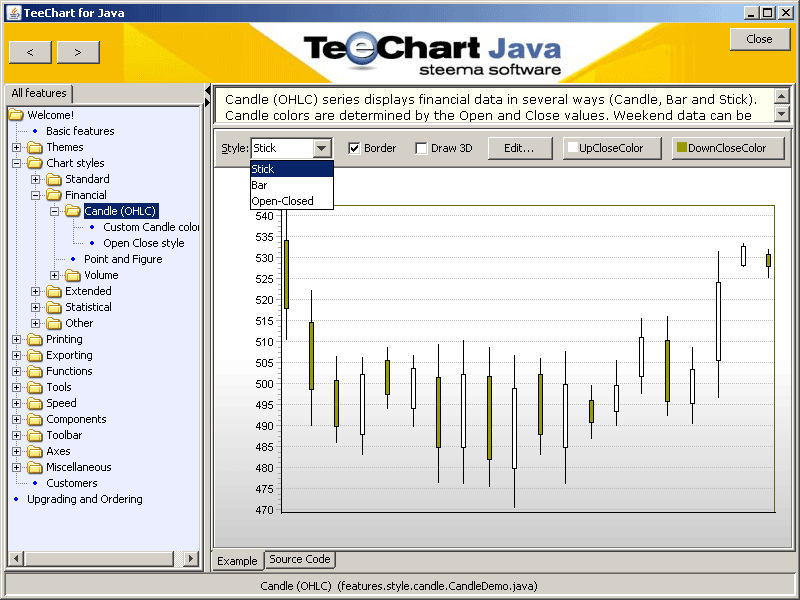This screenshot has height=600, width=800.
Task: Open the Custom Candle colors item
Action: tap(151, 227)
